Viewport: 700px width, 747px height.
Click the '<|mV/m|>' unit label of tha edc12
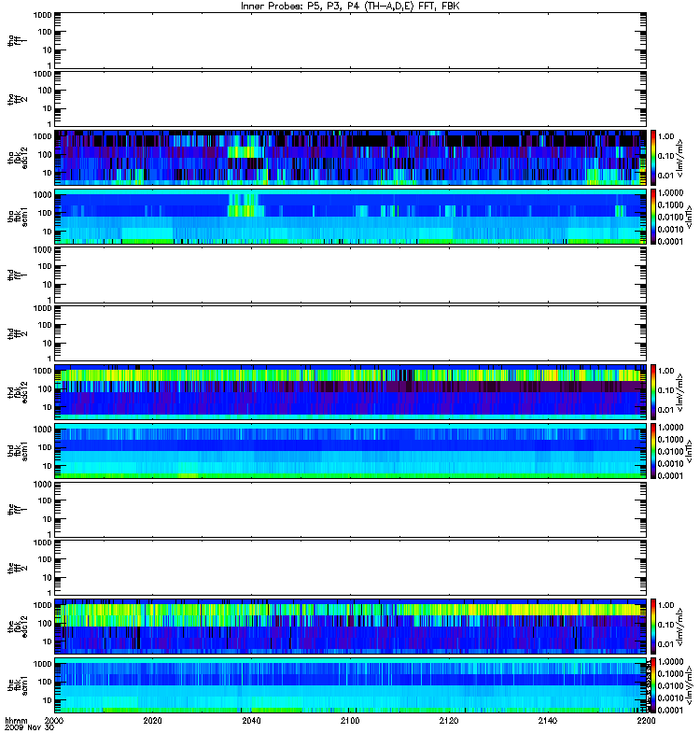(680, 158)
